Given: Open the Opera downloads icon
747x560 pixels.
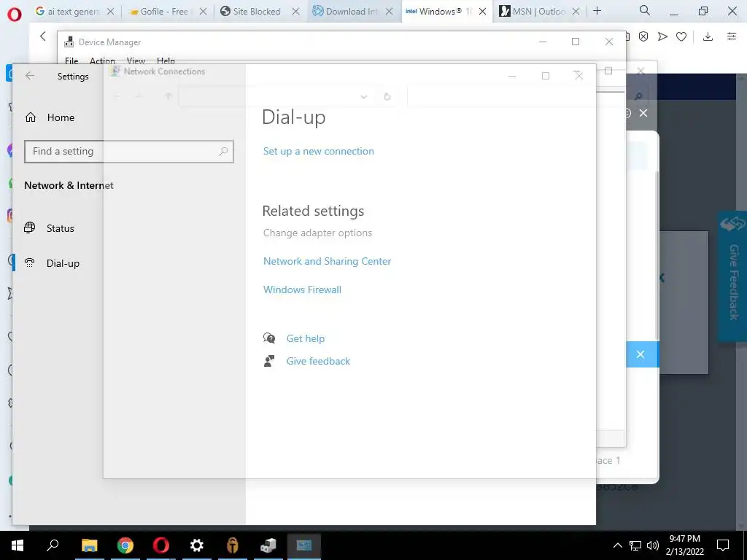Looking at the screenshot, I should pos(708,36).
